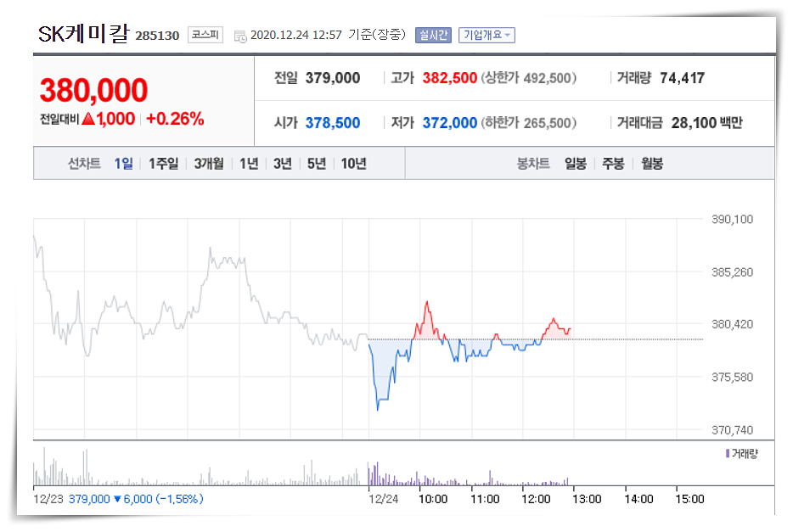
Task: Click the red up-triangle change indicator
Action: click(88, 119)
